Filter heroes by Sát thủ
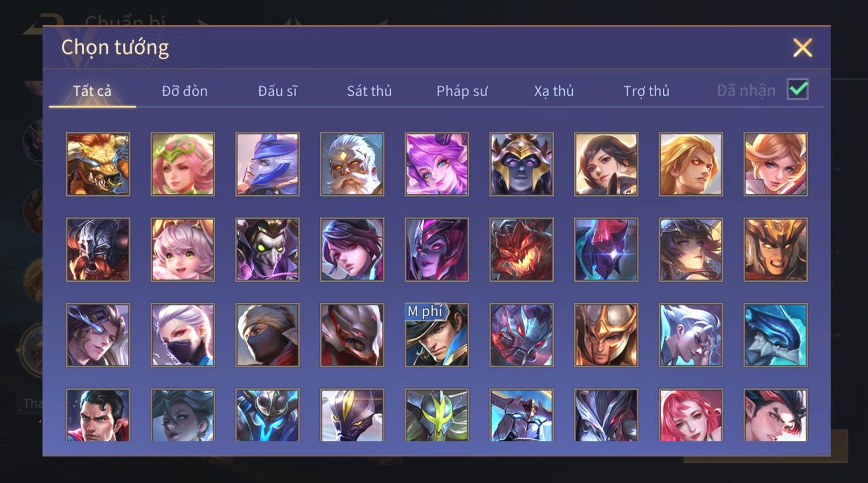Viewport: 868px width, 483px height. pos(369,91)
